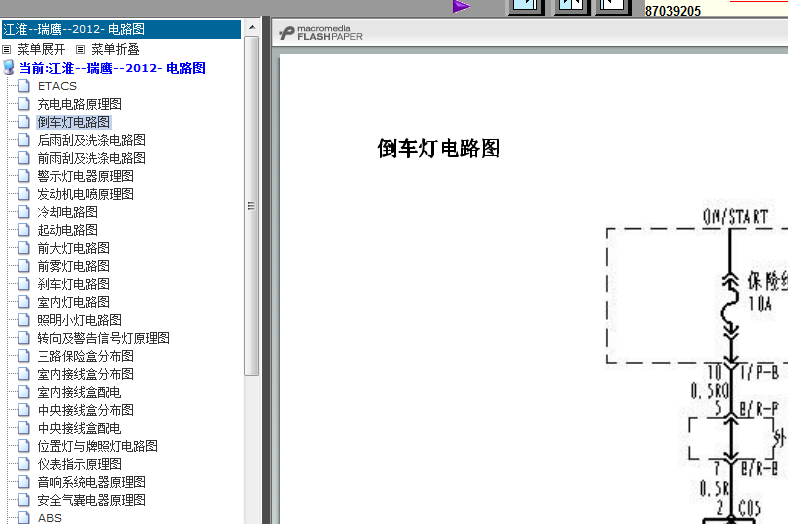788x524 pixels.
Task: Click document icon next to 照明小灯电路图
Action: 24,320
